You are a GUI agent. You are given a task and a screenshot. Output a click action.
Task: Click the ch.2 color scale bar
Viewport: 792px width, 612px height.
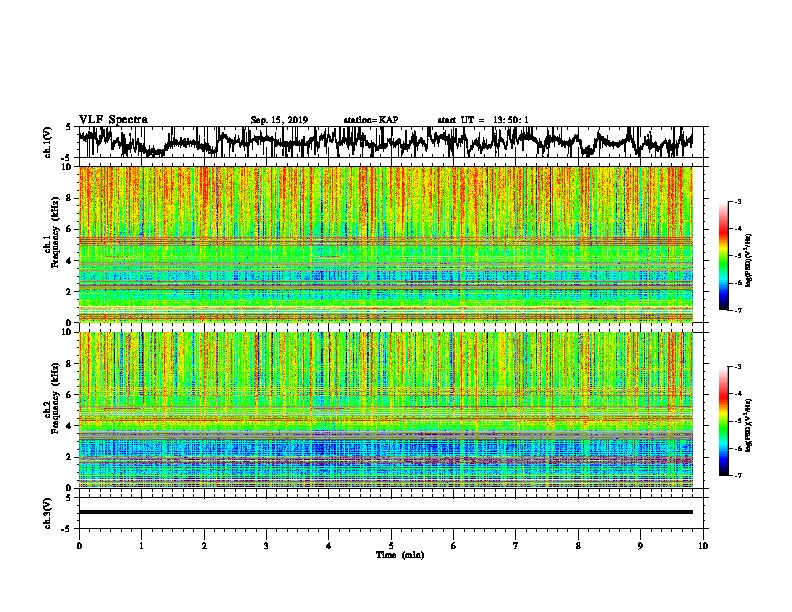(x=724, y=421)
